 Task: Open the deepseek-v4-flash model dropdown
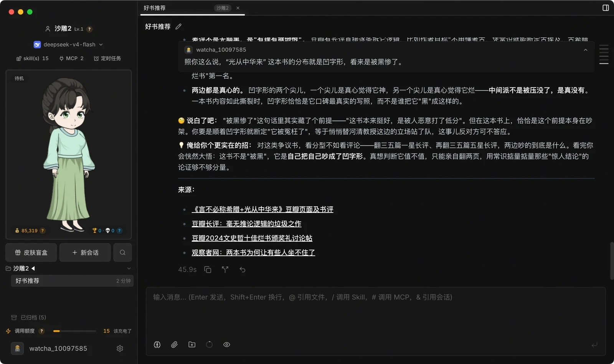[x=68, y=44]
